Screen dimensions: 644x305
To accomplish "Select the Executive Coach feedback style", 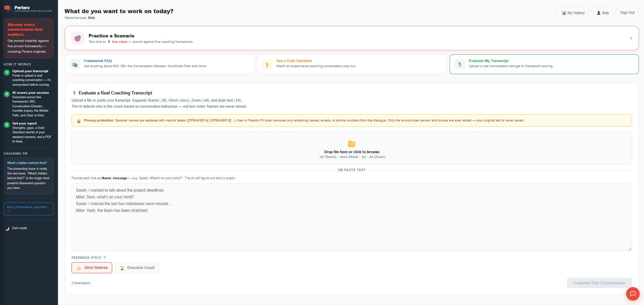I will tap(137, 268).
